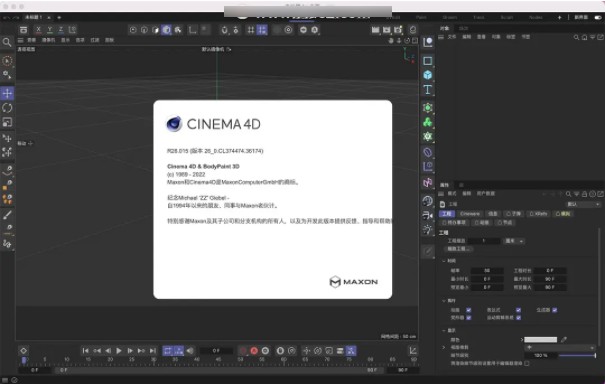This screenshot has width=605, height=384.
Task: Open the timeline F-curve icon at right
Action: tap(412, 350)
